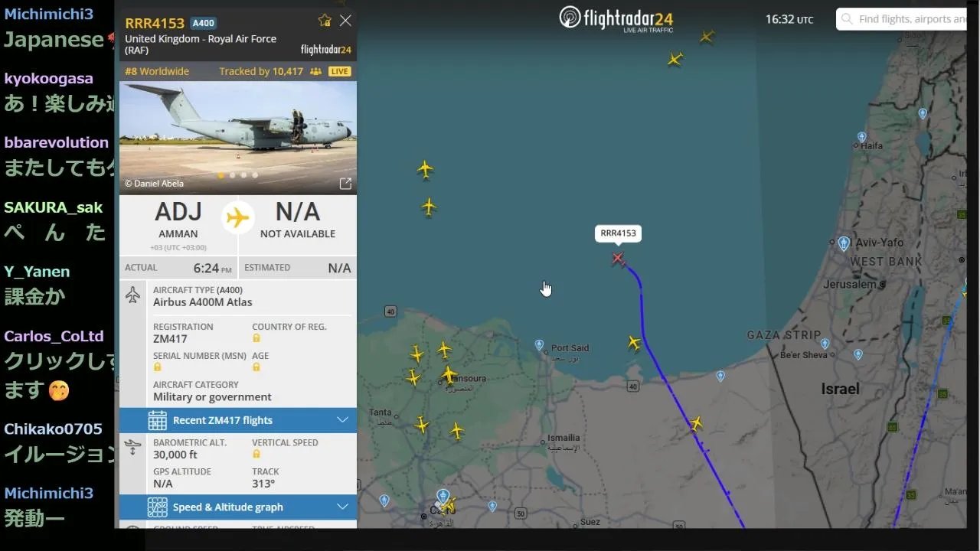Click the Ismailia city label on map
Viewport: 980px width, 551px height.
click(x=563, y=438)
